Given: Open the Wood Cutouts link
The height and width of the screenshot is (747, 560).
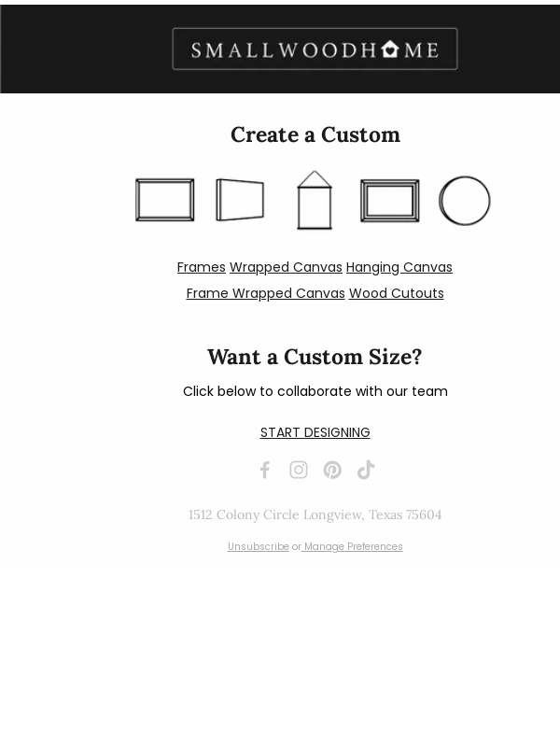Looking at the screenshot, I should point(396,293).
